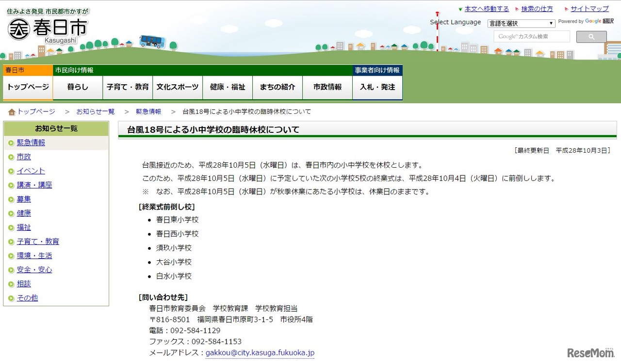Click the 安全・安心 sidebar link
621x364 pixels.
[34, 269]
